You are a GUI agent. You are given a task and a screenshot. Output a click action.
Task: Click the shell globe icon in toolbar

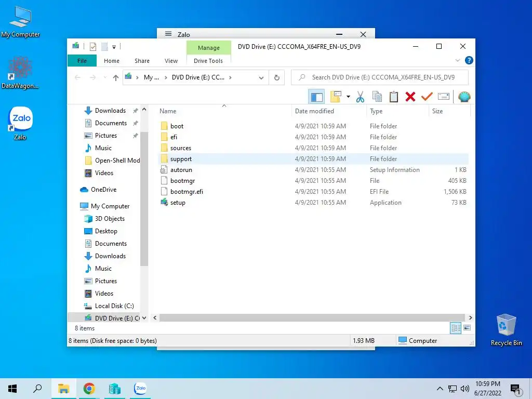click(x=464, y=97)
